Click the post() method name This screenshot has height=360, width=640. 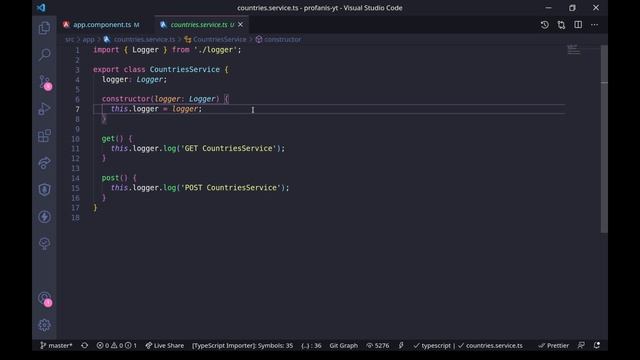click(x=110, y=178)
